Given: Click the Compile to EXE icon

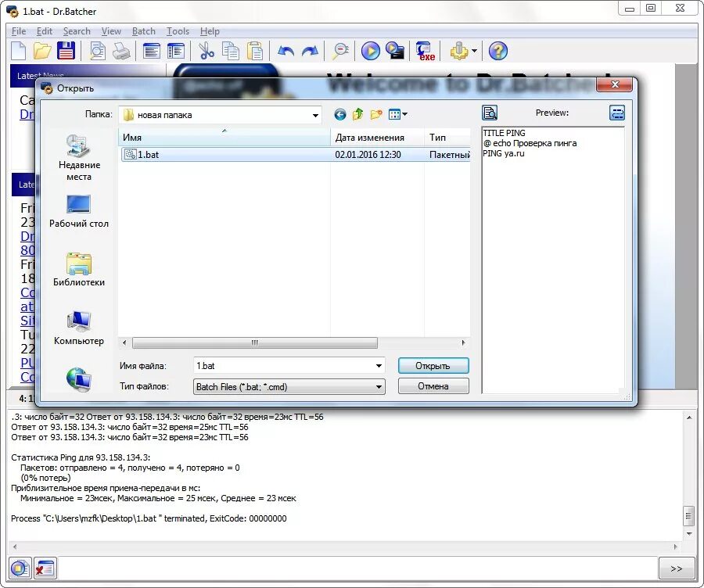Looking at the screenshot, I should click(x=426, y=51).
